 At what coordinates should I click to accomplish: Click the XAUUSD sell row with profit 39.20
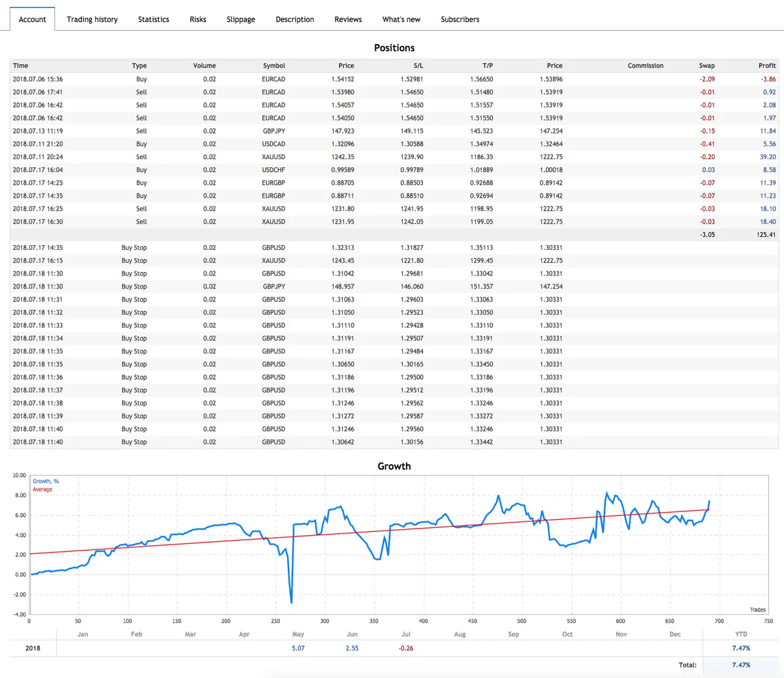point(394,157)
